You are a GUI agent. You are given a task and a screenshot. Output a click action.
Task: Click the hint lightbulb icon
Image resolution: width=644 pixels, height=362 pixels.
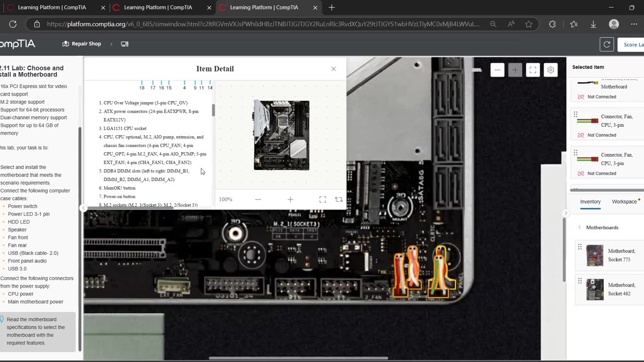pos(2,319)
